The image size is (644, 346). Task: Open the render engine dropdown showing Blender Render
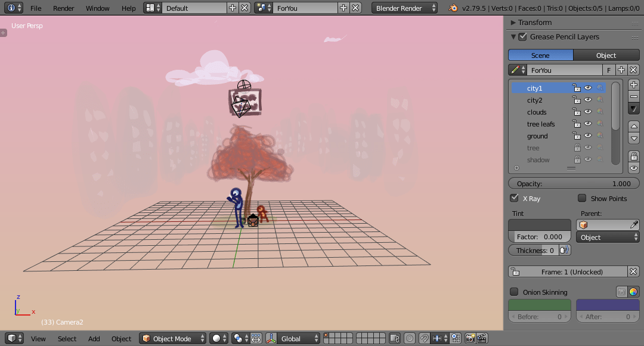(404, 8)
